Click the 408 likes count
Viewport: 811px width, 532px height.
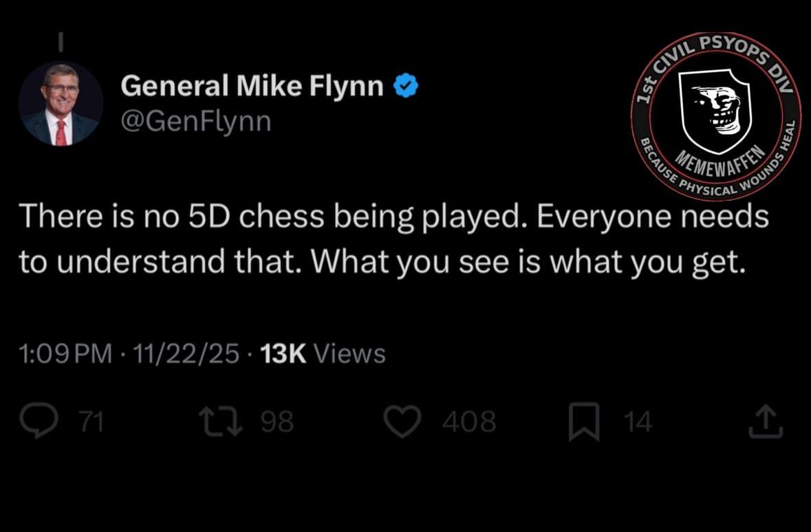(x=468, y=422)
